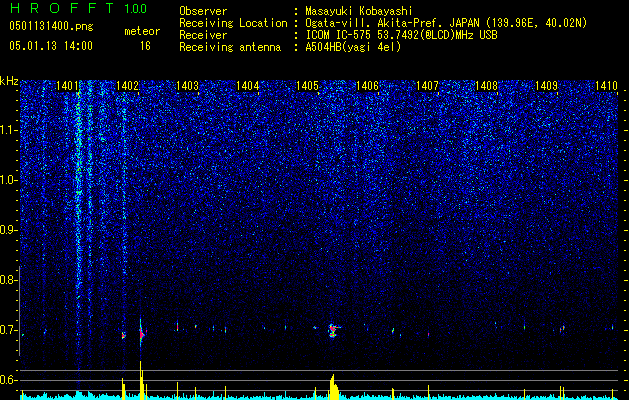
Task: Click the yellow intensity peak after 1405
Action: click(334, 387)
